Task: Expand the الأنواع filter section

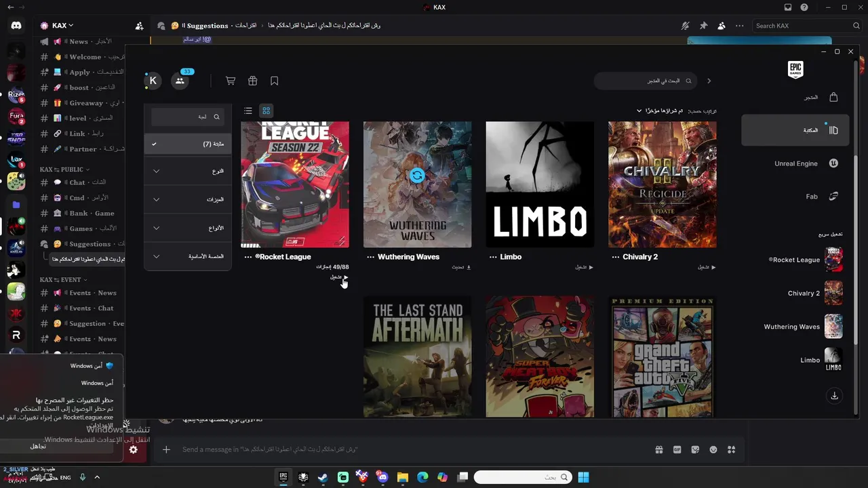Action: tap(188, 228)
